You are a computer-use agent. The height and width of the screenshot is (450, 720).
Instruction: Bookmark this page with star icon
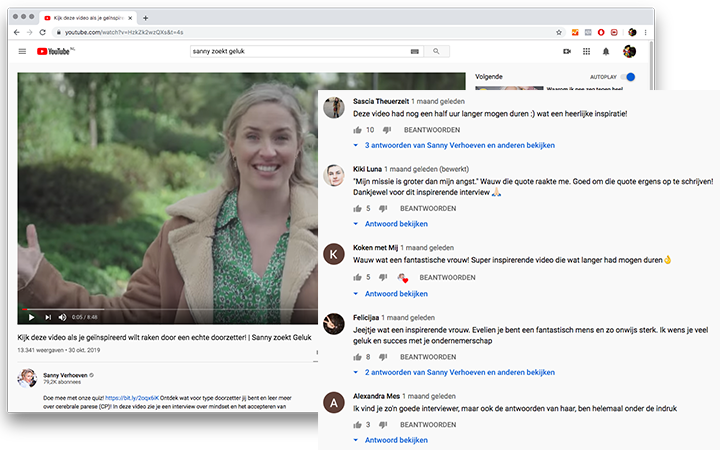pos(559,32)
